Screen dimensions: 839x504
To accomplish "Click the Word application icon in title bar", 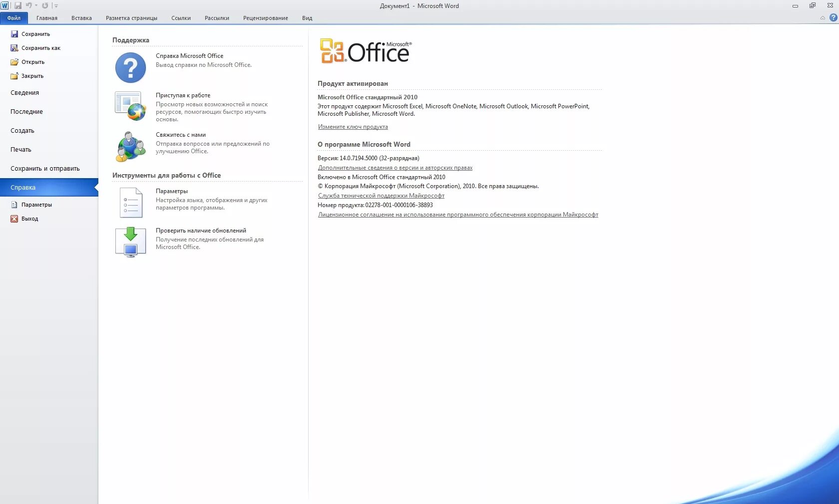I will (x=4, y=5).
